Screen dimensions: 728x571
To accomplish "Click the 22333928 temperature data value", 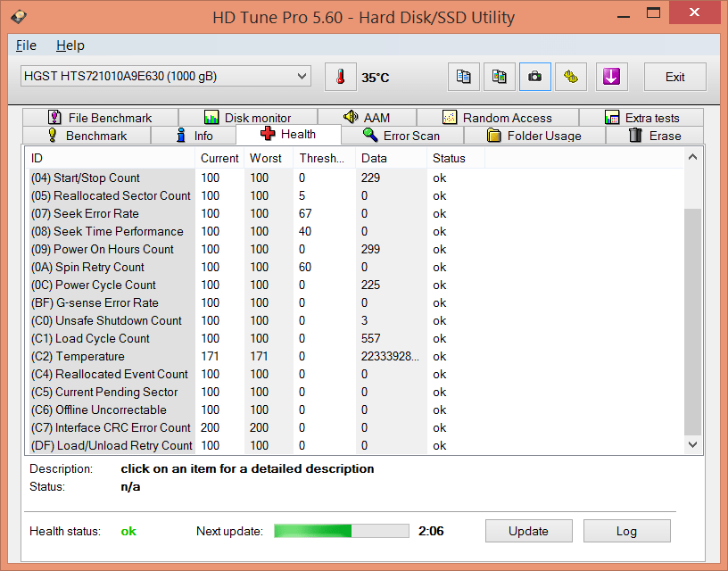I will tap(390, 357).
